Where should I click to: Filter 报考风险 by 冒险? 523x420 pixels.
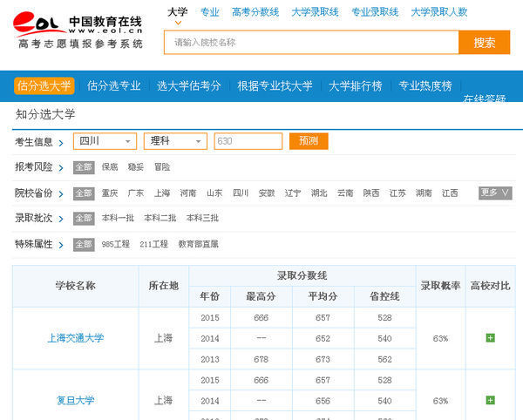(162, 167)
